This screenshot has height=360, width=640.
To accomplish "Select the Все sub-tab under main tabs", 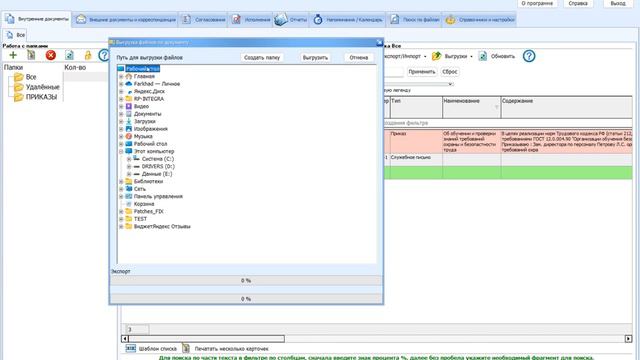I will 16,35.
